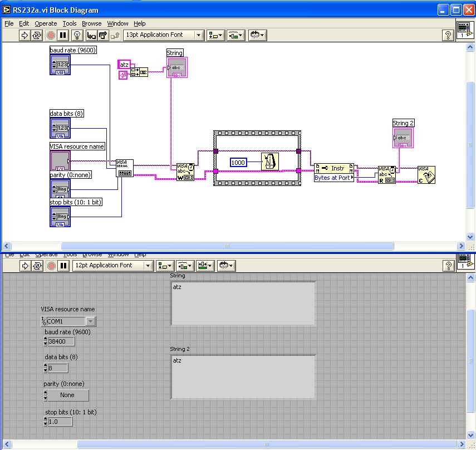
Task: Click the parity None ring control
Action: [x=67, y=395]
